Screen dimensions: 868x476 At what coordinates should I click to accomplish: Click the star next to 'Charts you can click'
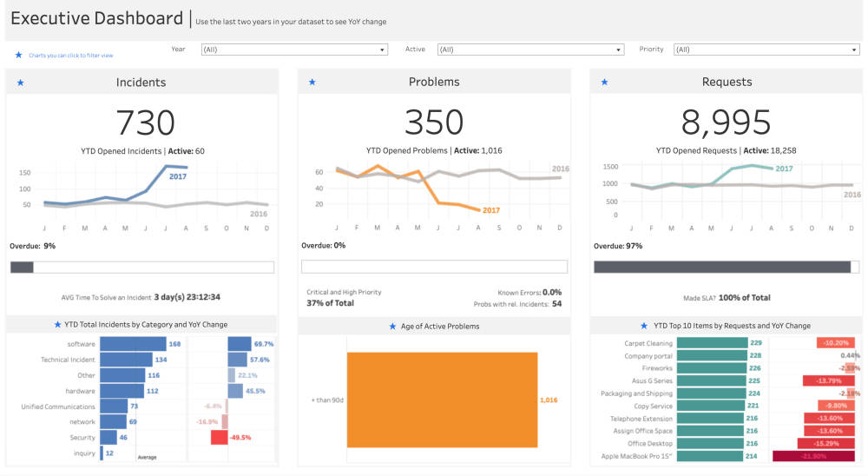(18, 55)
